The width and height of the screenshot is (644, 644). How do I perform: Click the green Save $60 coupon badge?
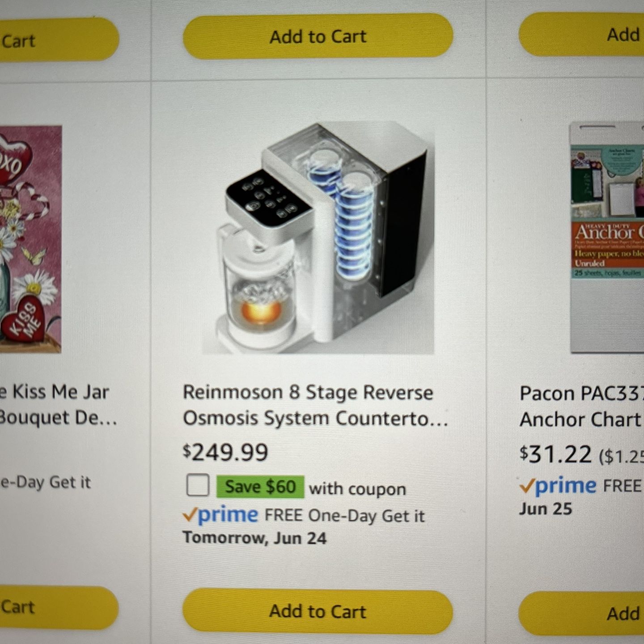pyautogui.click(x=260, y=487)
